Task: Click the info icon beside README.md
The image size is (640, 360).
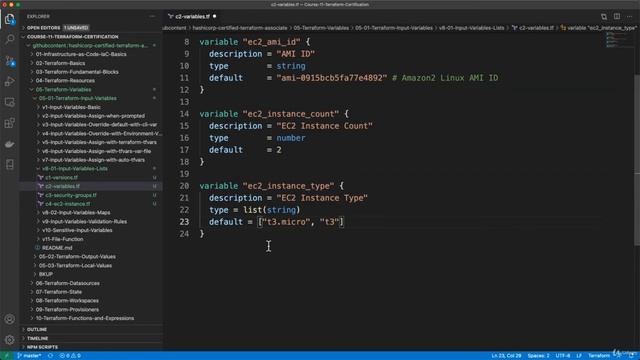Action: (38, 248)
